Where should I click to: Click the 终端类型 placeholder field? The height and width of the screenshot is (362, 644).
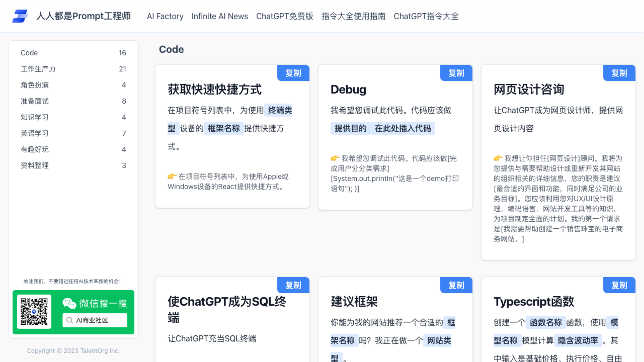point(278,110)
